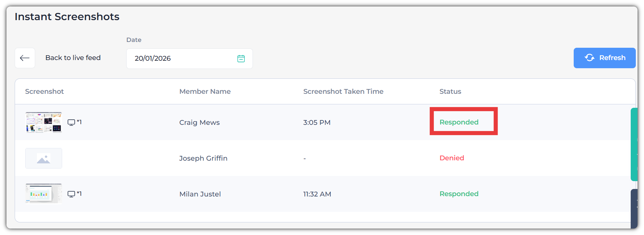Image resolution: width=644 pixels, height=235 pixels.
Task: Click the dark side tab on right edge
Action: pyautogui.click(x=634, y=208)
